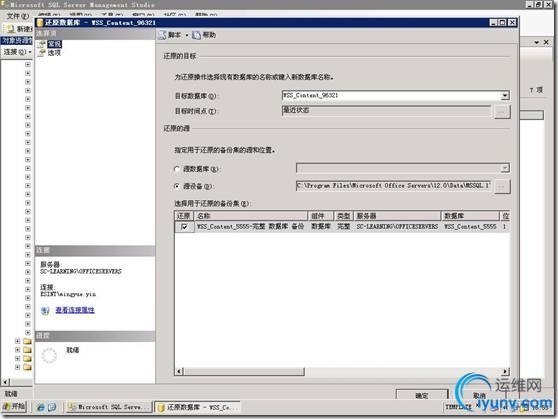The image size is (558, 419).
Task: Click the 组件 column header
Action: click(x=321, y=216)
